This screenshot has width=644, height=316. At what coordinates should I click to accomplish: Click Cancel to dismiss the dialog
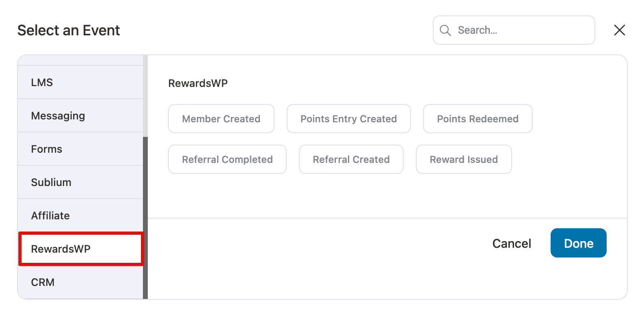[x=512, y=243]
